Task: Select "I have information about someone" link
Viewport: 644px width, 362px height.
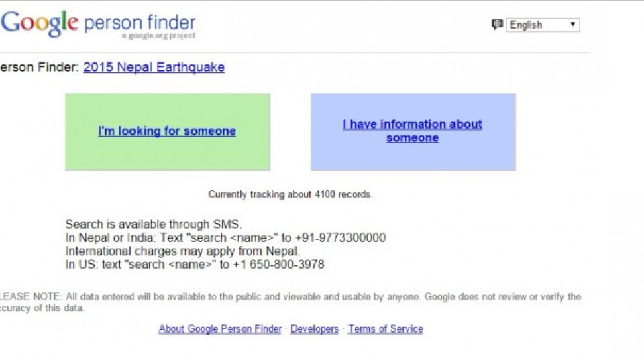Action: (x=413, y=131)
